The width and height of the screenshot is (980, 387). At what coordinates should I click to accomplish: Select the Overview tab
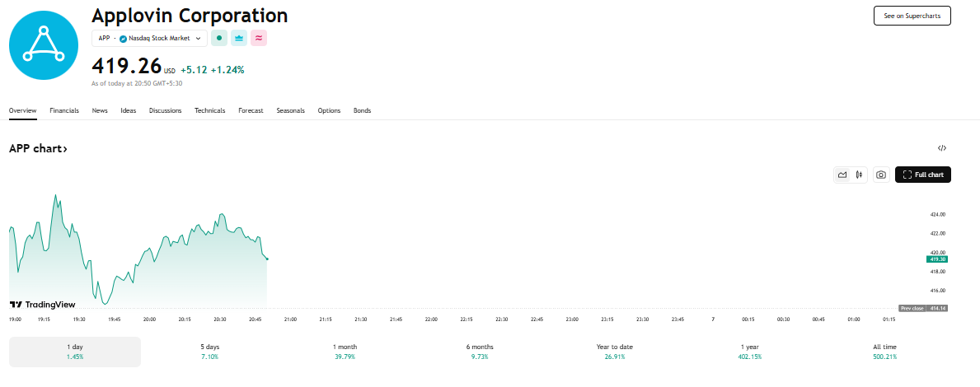click(x=22, y=110)
